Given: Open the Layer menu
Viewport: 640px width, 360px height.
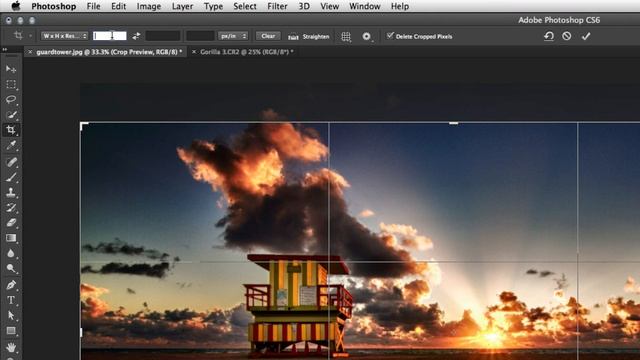Looking at the screenshot, I should (x=182, y=6).
